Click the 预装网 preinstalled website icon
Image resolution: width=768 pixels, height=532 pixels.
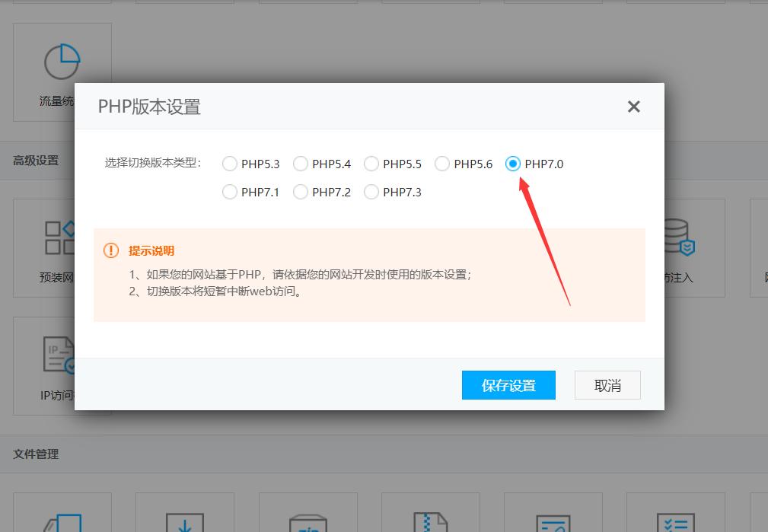(61, 247)
